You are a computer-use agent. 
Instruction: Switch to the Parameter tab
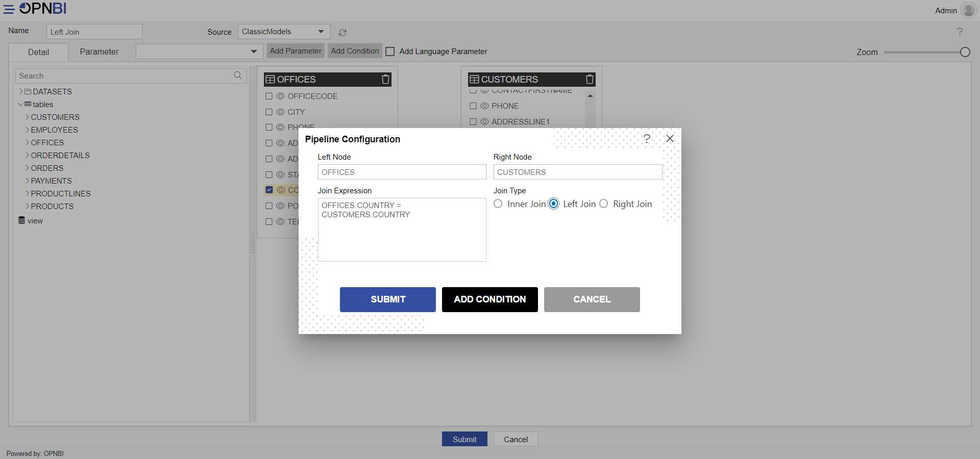[99, 52]
